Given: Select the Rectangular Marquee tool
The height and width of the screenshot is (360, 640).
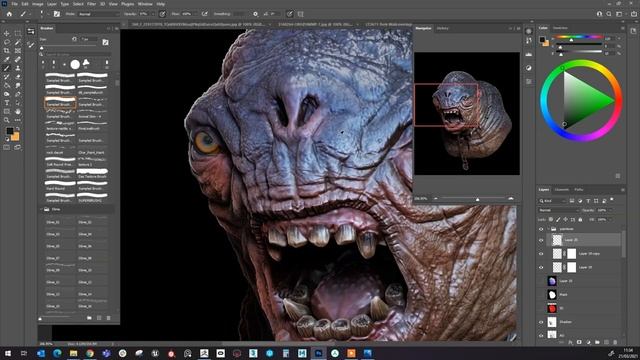Looking at the screenshot, I should (x=18, y=33).
